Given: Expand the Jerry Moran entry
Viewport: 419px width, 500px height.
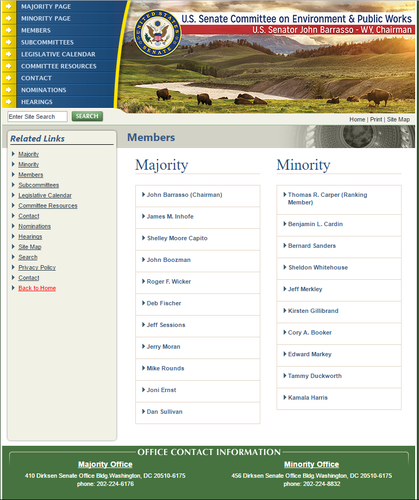Looking at the screenshot, I should pos(198,347).
